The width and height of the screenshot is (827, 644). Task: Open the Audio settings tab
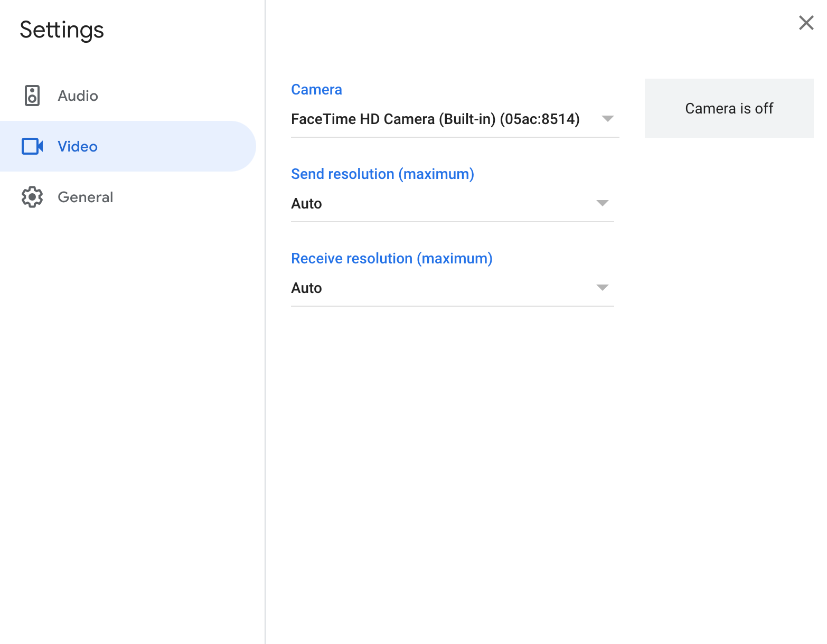(128, 96)
